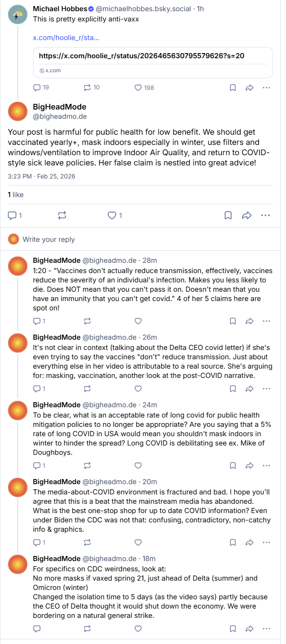Repost the main BigHeadMode post

coord(62,215)
